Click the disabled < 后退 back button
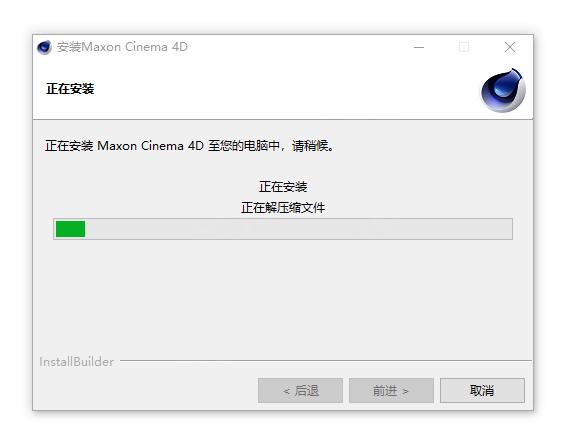The image size is (571, 447). tap(300, 391)
